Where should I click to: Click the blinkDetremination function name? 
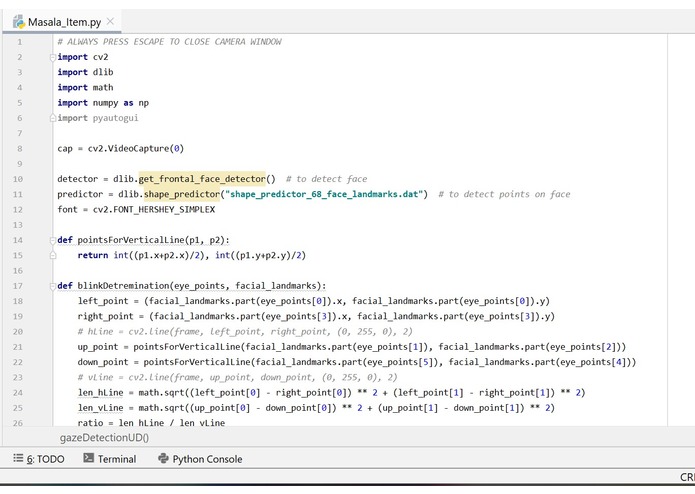[x=123, y=286]
